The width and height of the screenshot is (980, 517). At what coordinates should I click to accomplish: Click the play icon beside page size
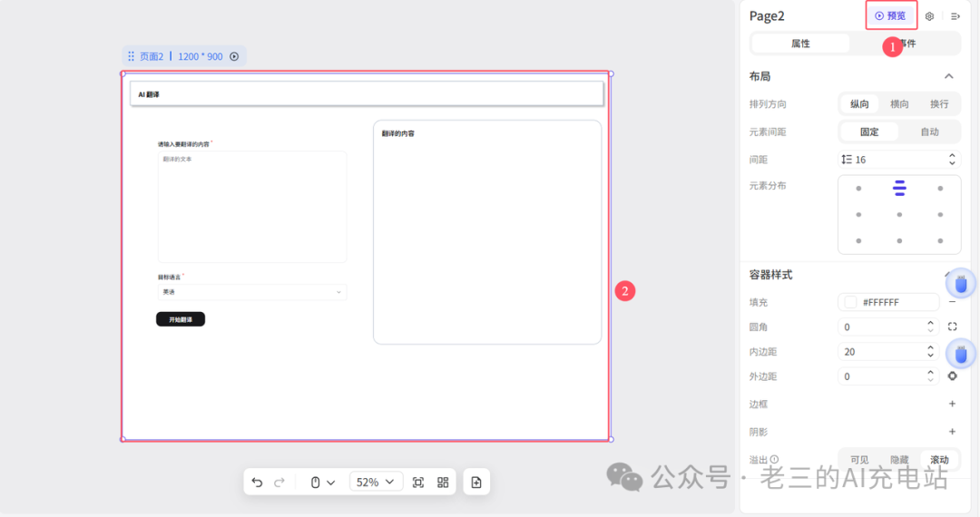(234, 56)
